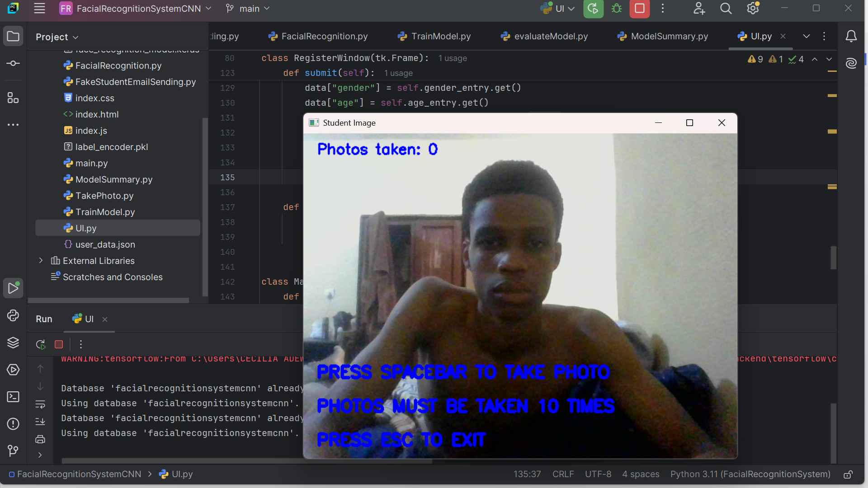Open the Python Console tool window
868x488 pixels.
tap(13, 316)
